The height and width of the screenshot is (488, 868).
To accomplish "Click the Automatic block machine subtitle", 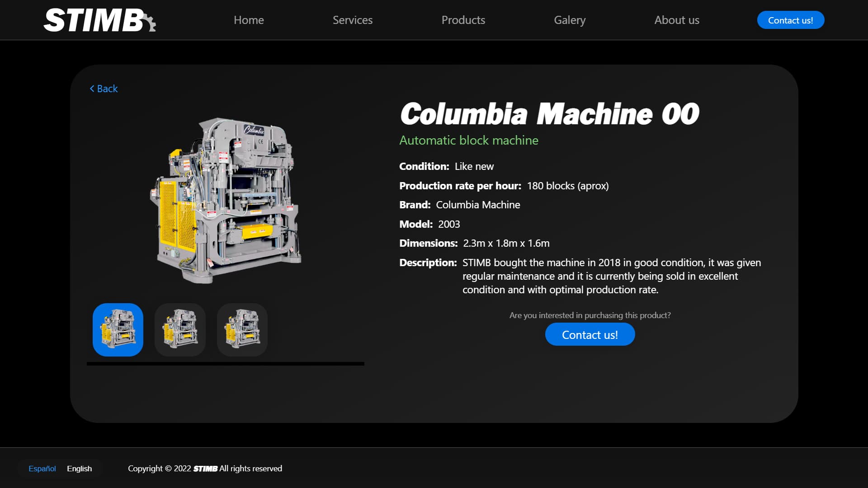I will [469, 140].
